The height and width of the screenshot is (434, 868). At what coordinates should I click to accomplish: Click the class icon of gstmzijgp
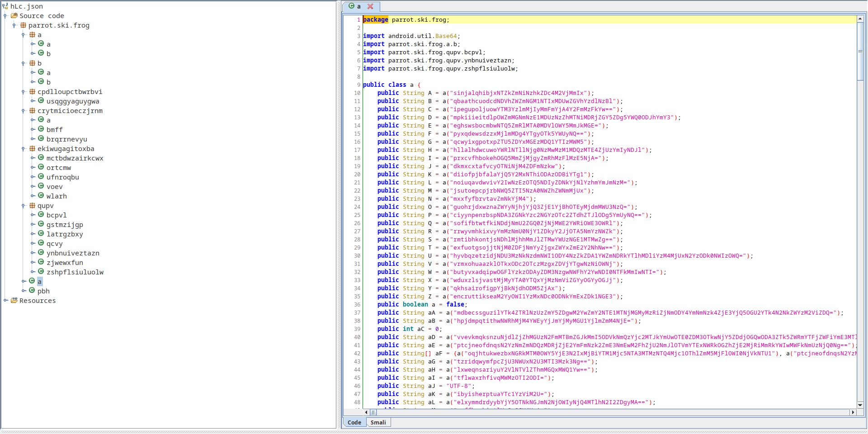tap(41, 224)
